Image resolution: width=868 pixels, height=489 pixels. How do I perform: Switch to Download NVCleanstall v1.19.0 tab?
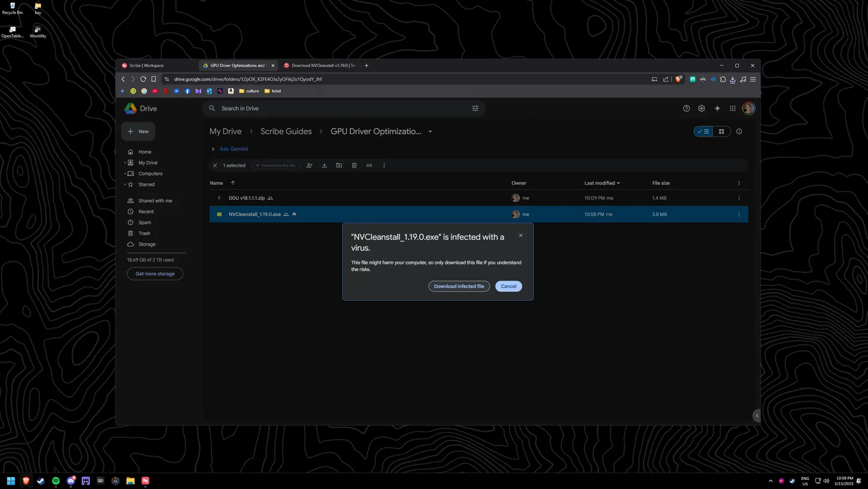pos(321,65)
